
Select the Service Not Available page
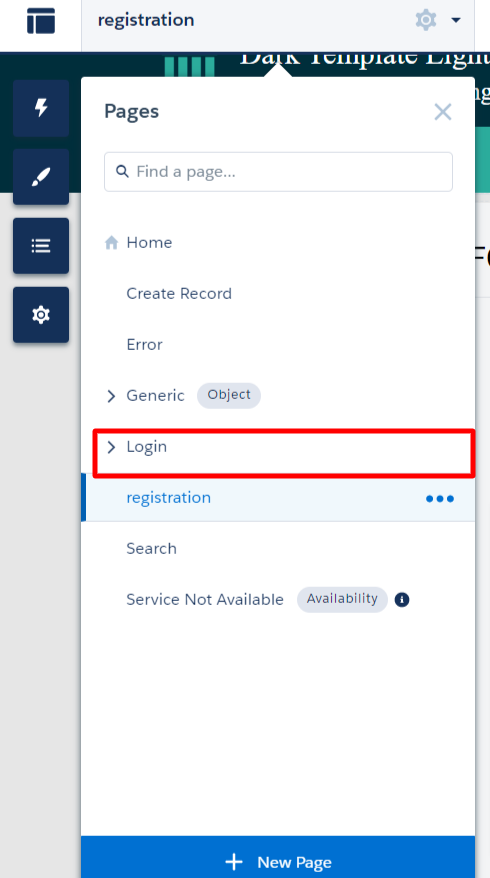pyautogui.click(x=205, y=600)
